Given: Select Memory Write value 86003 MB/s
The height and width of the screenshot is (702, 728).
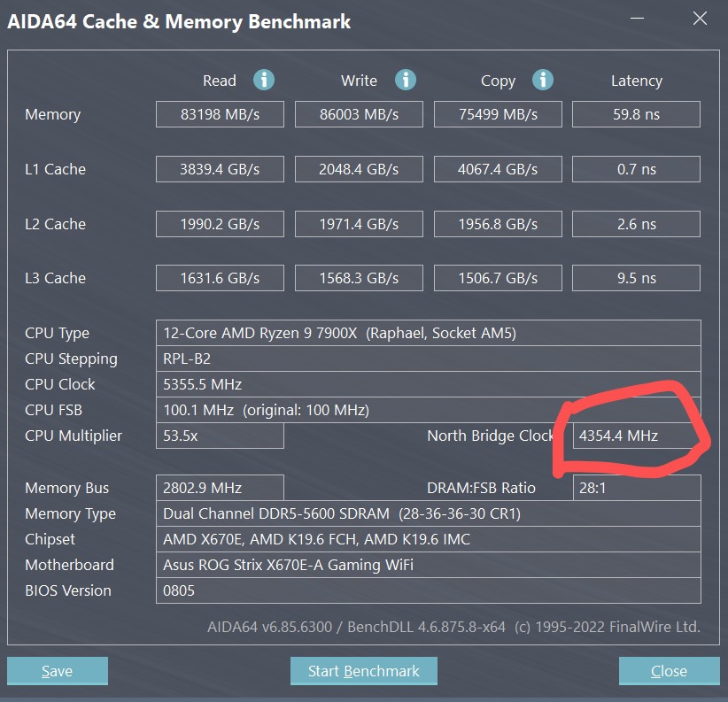Looking at the screenshot, I should pos(359,114).
